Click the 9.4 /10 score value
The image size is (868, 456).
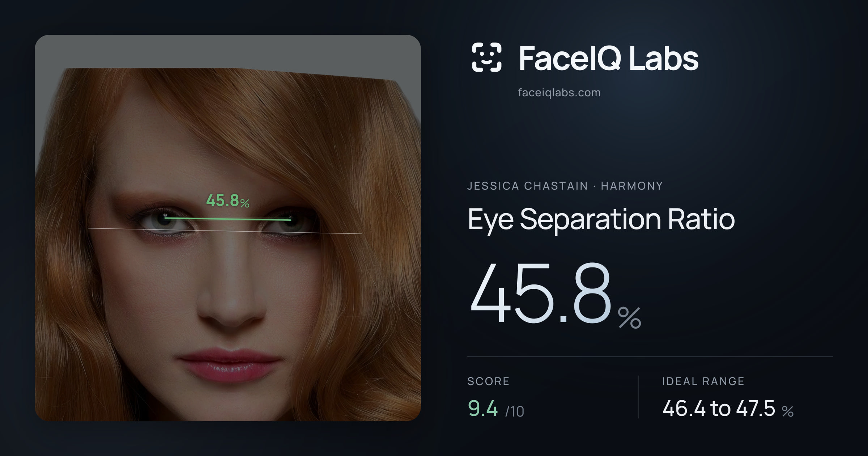[x=496, y=409]
